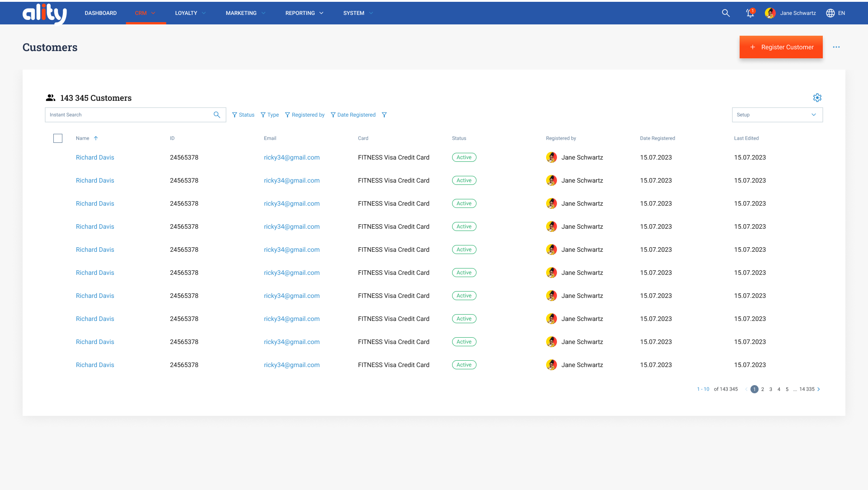Click the Name sort arrow
The image size is (868, 490).
(96, 138)
